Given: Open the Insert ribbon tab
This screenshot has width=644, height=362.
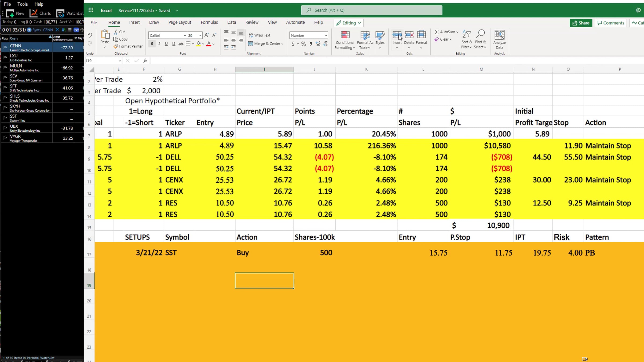Looking at the screenshot, I should click(134, 22).
